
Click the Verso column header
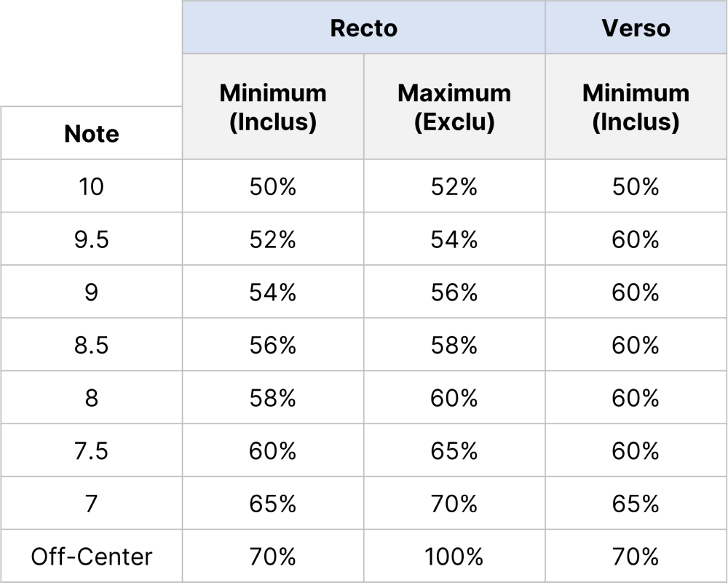click(636, 28)
